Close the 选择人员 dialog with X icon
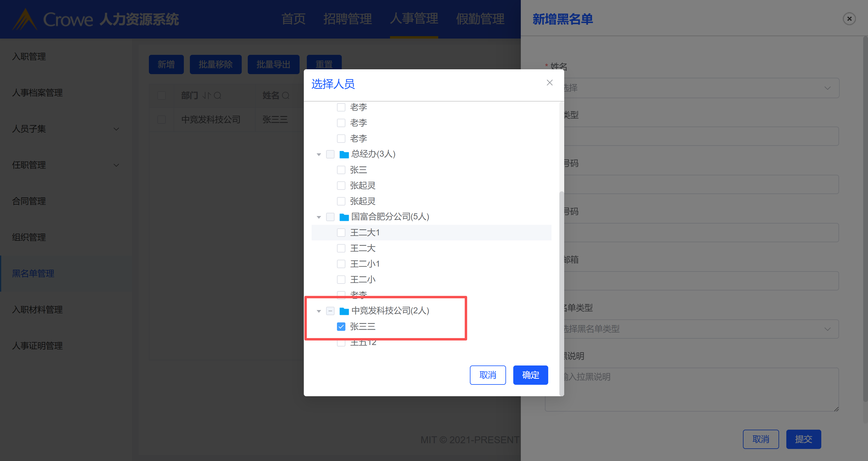 pyautogui.click(x=549, y=83)
